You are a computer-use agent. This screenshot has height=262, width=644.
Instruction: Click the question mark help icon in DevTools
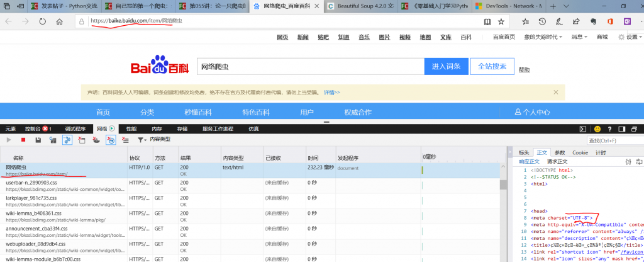(610, 128)
